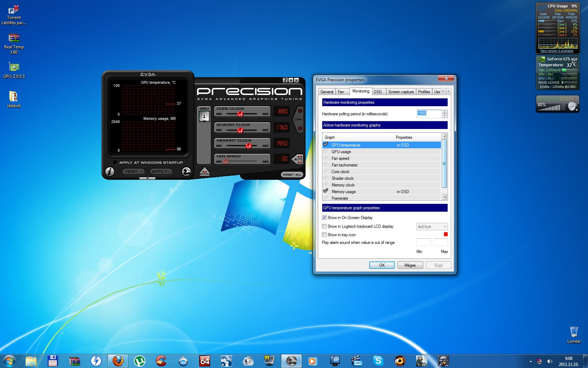Toggle the LINK clocks button
588x368 pixels.
click(299, 119)
